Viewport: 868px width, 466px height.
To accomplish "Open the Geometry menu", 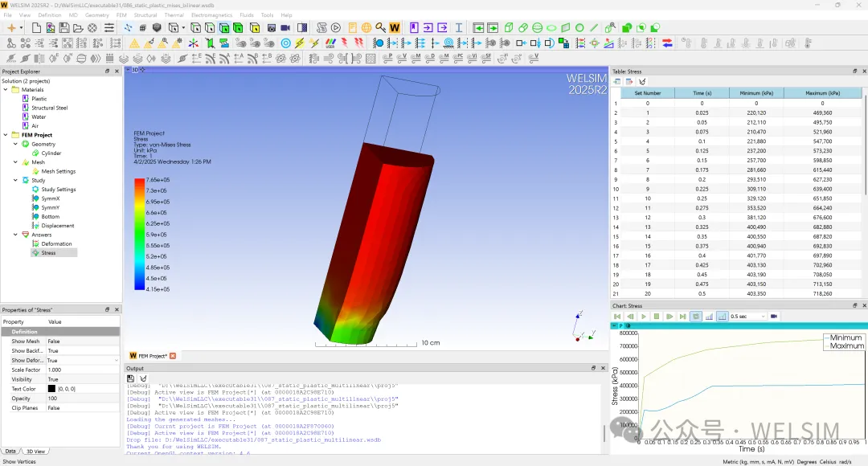I will [x=97, y=15].
